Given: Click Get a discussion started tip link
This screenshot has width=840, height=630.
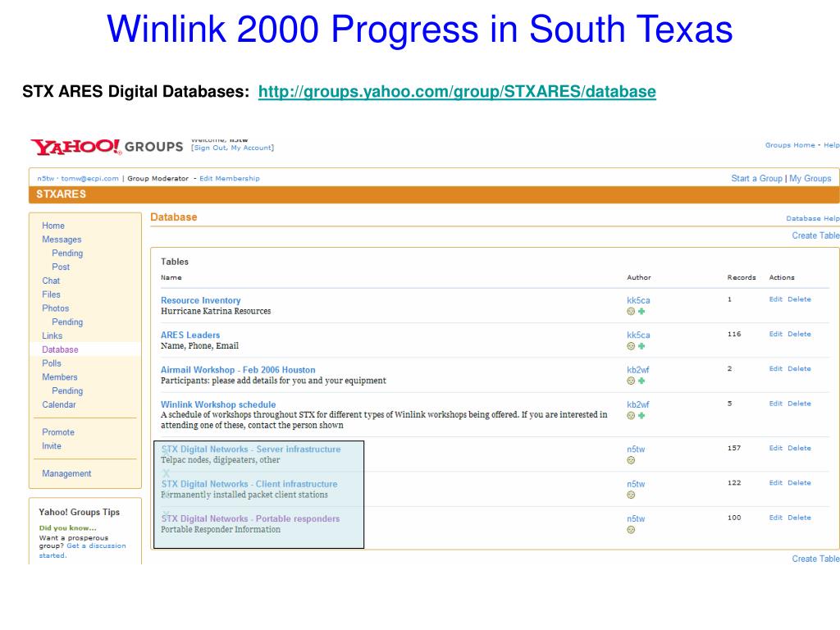Looking at the screenshot, I should pos(83,550).
